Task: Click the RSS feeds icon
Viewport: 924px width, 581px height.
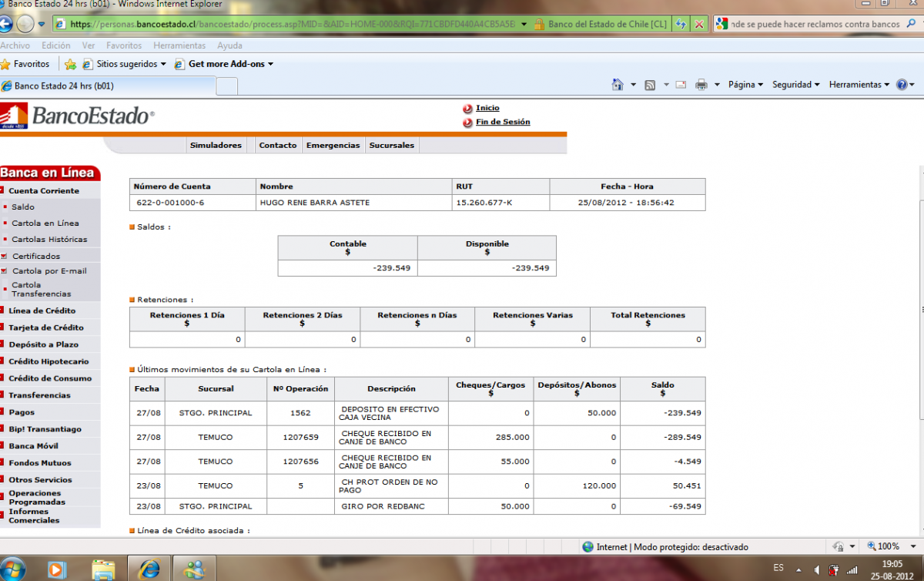Action: pyautogui.click(x=650, y=85)
